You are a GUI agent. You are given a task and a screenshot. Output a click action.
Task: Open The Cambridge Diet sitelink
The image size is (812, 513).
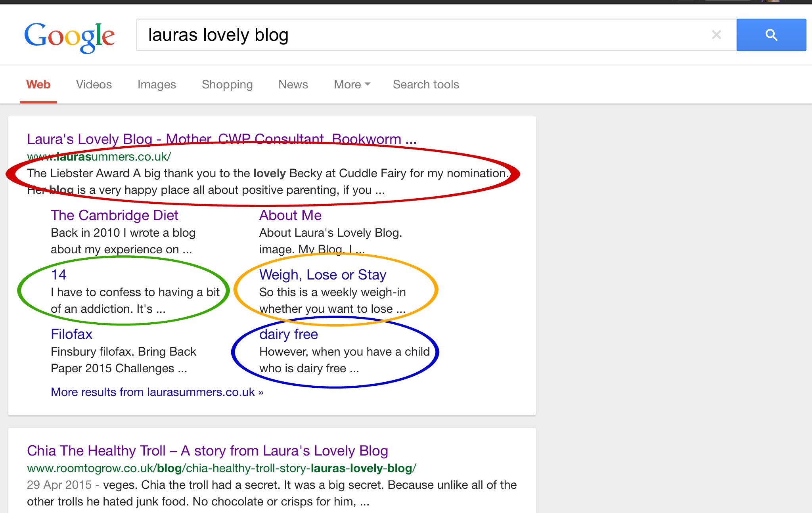(115, 215)
